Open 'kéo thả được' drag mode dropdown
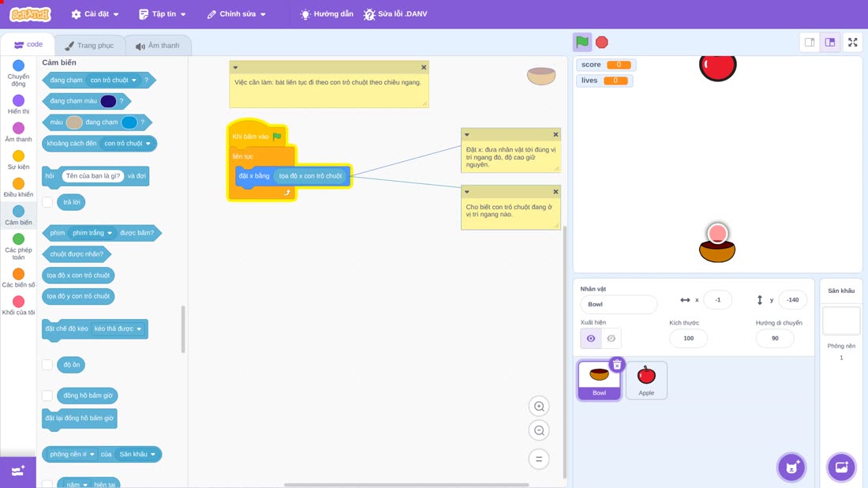 pyautogui.click(x=118, y=329)
